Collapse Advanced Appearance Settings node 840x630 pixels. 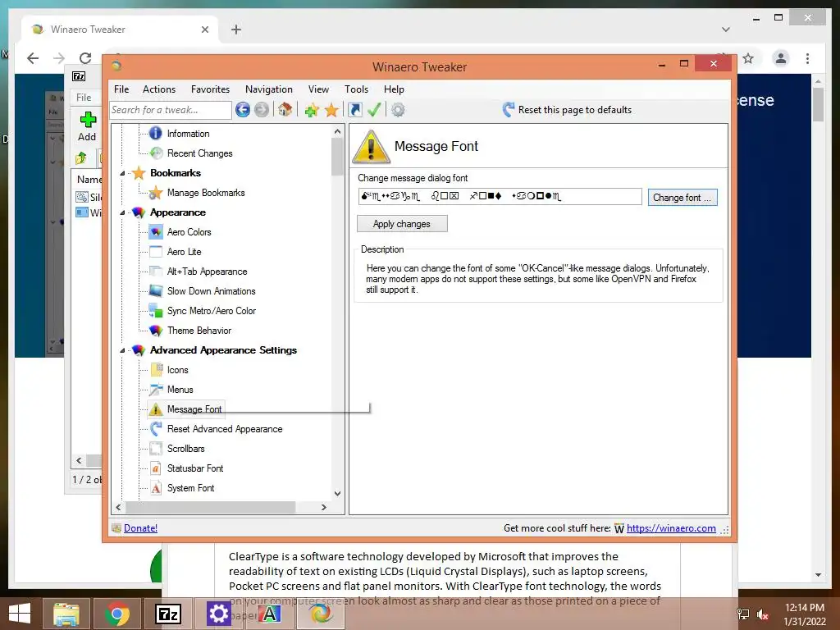click(x=122, y=350)
